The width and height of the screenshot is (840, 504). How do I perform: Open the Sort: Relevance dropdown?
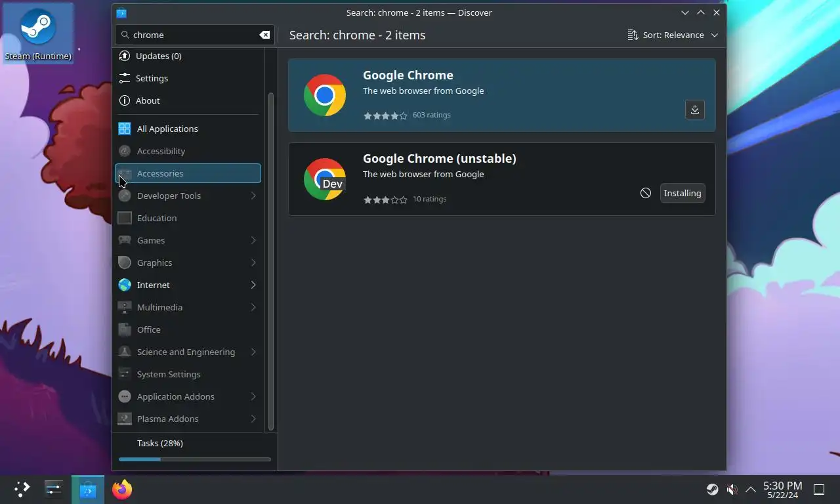click(673, 35)
